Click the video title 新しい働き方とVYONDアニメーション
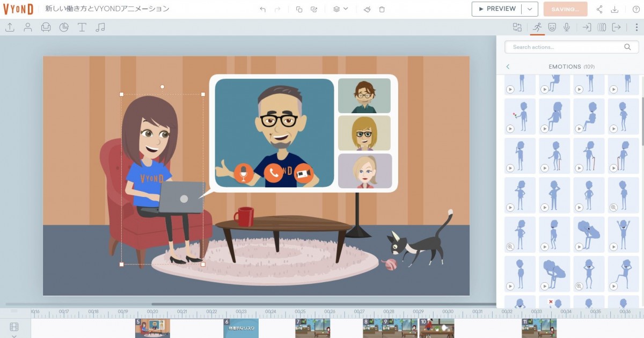The height and width of the screenshot is (338, 644). coord(107,9)
